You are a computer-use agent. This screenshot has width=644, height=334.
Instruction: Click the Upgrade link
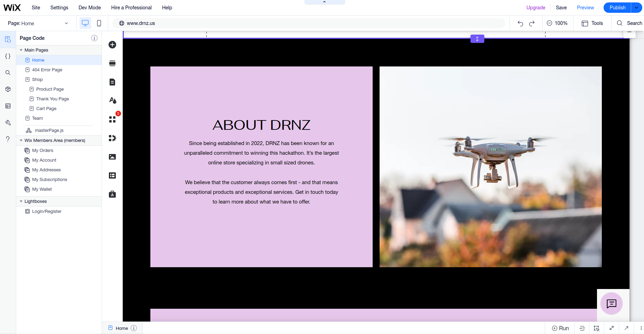click(536, 8)
